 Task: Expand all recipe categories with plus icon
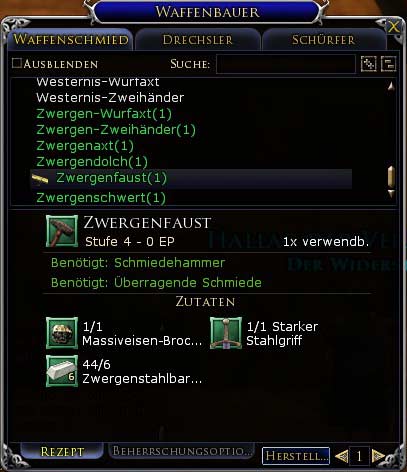(x=369, y=63)
